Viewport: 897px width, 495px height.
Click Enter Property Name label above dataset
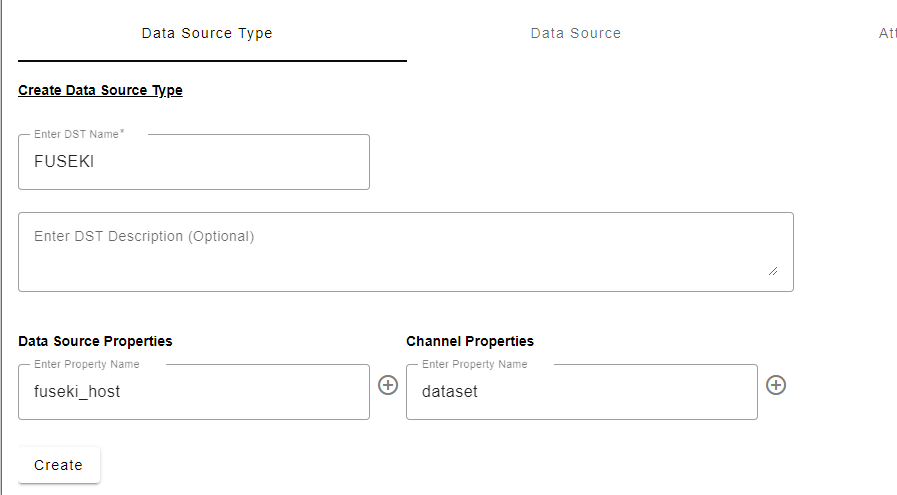point(475,364)
